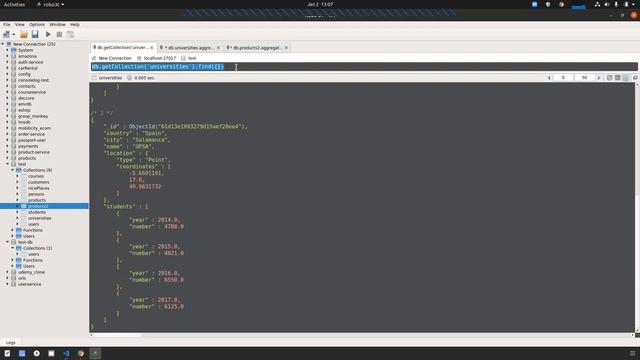The height and width of the screenshot is (360, 640).
Task: Click the rightmost results panel icon after view modes
Action: click(635, 78)
